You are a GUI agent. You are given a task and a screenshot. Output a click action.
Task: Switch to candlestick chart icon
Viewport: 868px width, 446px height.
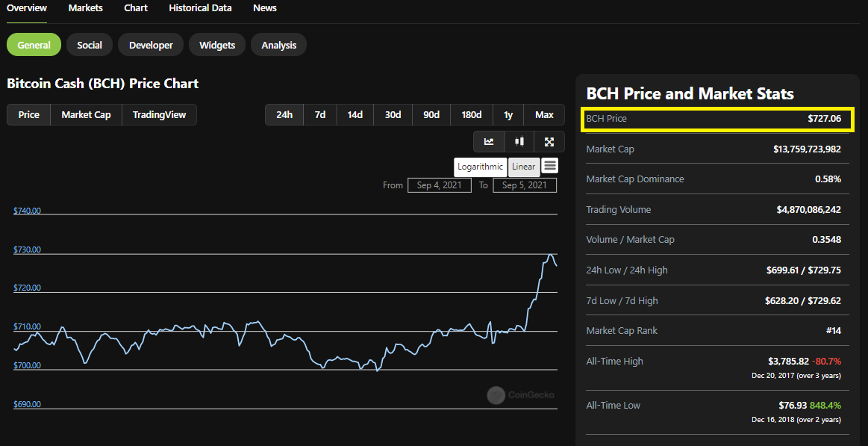519,142
